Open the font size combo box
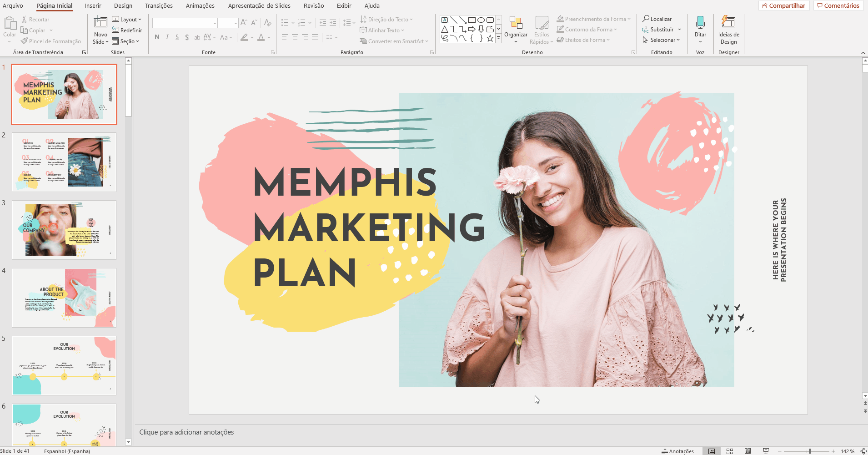 tap(228, 23)
